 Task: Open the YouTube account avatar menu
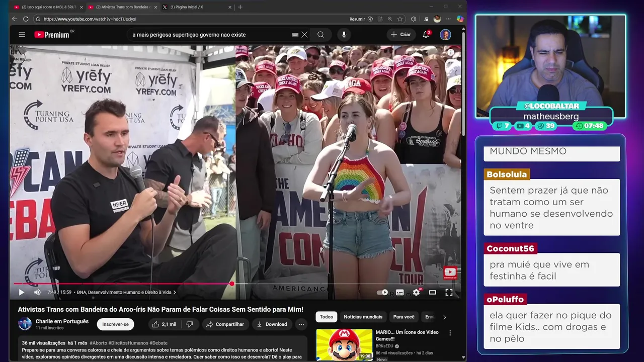pos(445,35)
